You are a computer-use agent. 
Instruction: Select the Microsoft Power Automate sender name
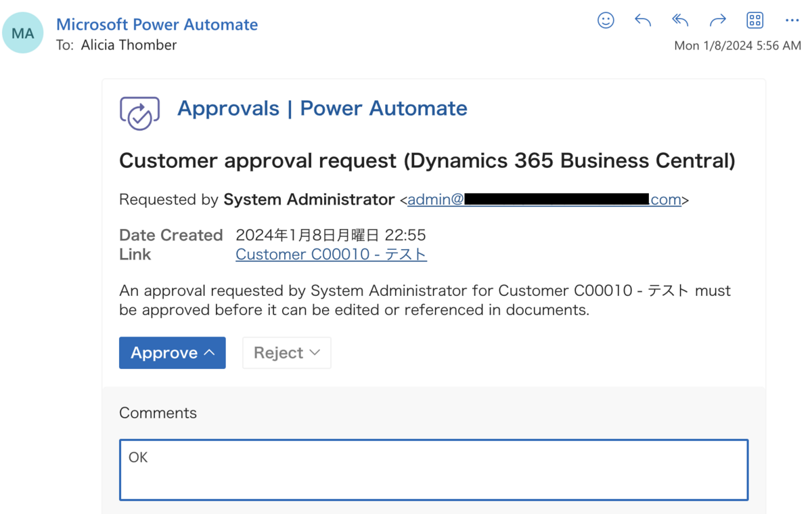point(157,24)
